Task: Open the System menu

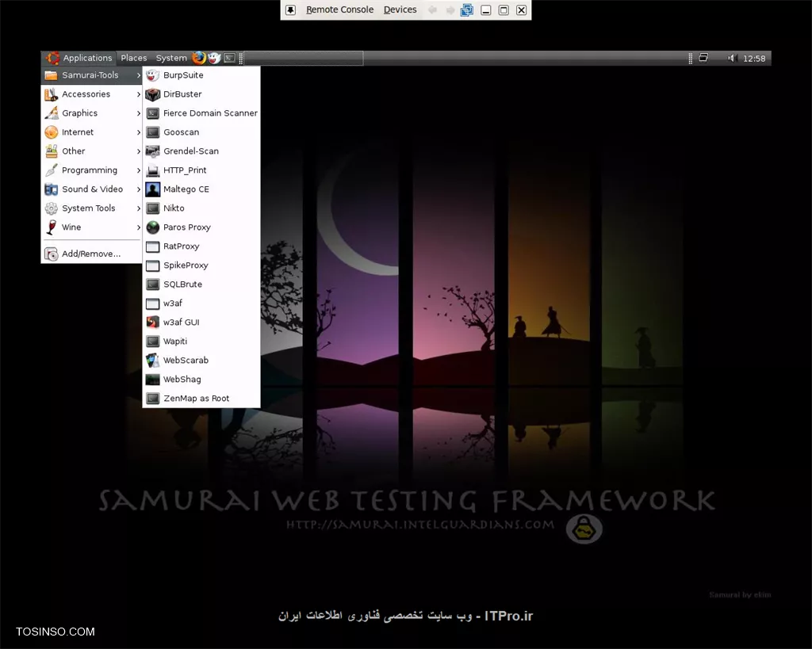Action: coord(171,58)
